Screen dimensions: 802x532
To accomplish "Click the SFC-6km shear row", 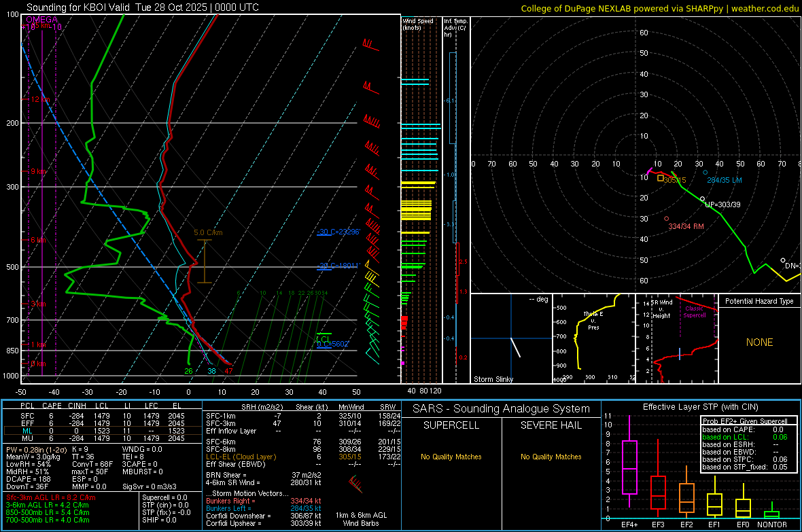I will (x=303, y=442).
